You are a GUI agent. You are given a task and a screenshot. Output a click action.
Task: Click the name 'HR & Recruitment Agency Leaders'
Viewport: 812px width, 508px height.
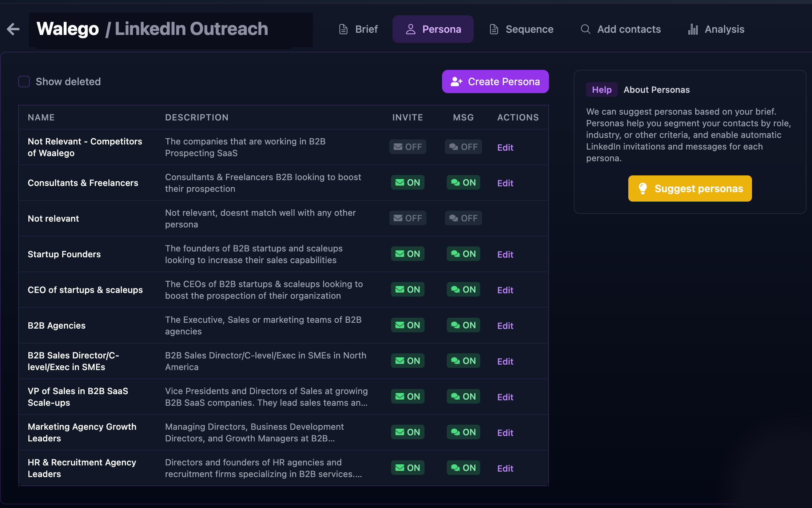(82, 468)
